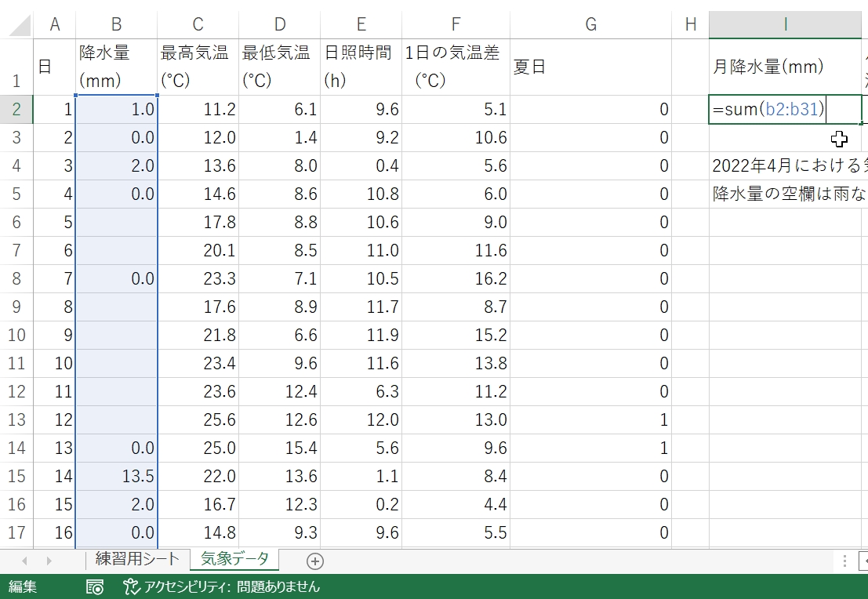Screen dimensions: 868x599
Task: Click the 最高気温 column heading cell
Action: (198, 67)
